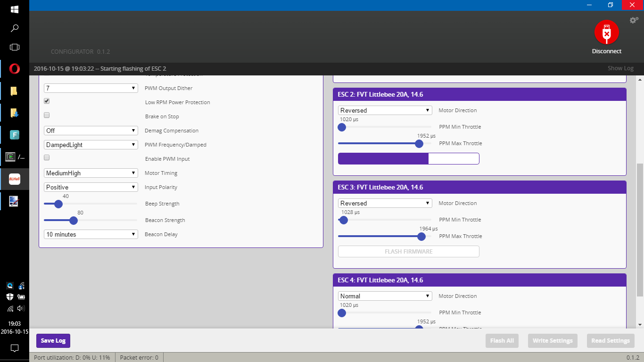Open the settings gears icon
This screenshot has height=362, width=644.
[x=634, y=20]
